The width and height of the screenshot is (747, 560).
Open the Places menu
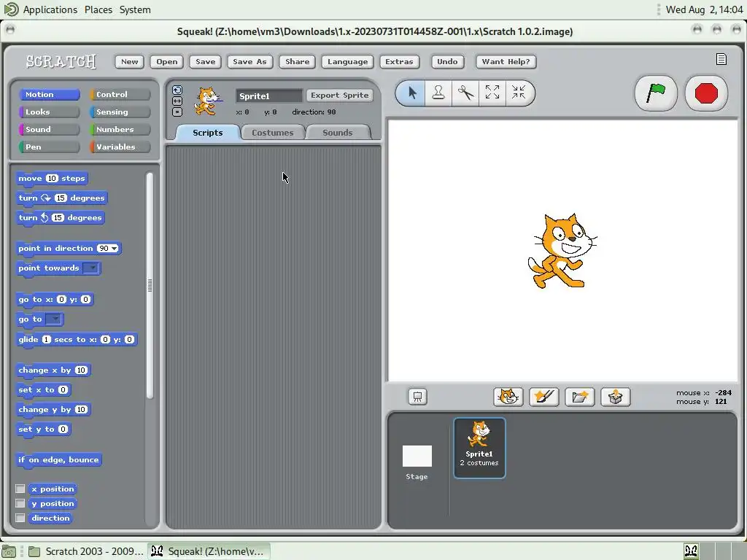[x=98, y=9]
